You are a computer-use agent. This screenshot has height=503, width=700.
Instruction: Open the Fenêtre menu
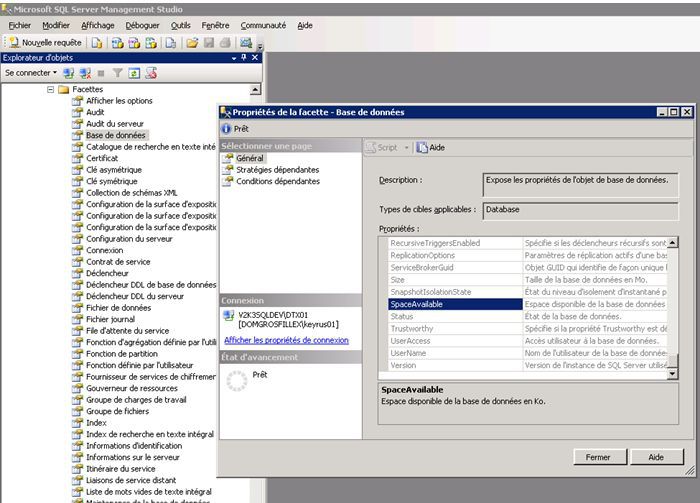click(x=215, y=25)
